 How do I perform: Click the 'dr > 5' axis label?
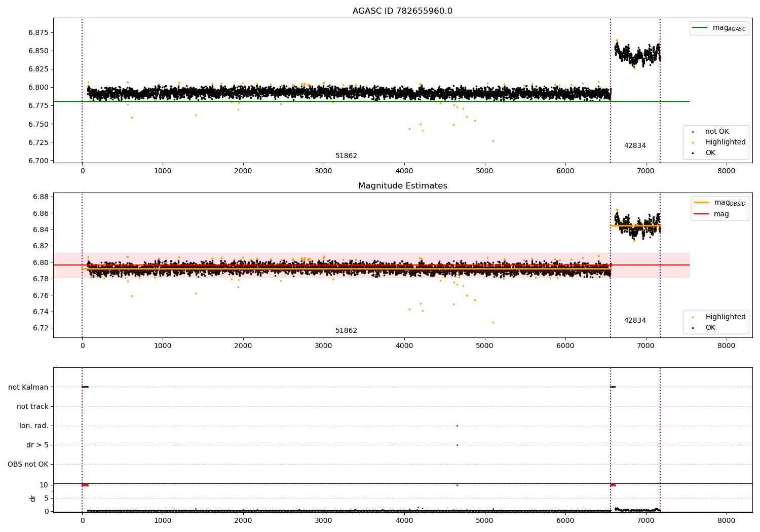pos(37,445)
